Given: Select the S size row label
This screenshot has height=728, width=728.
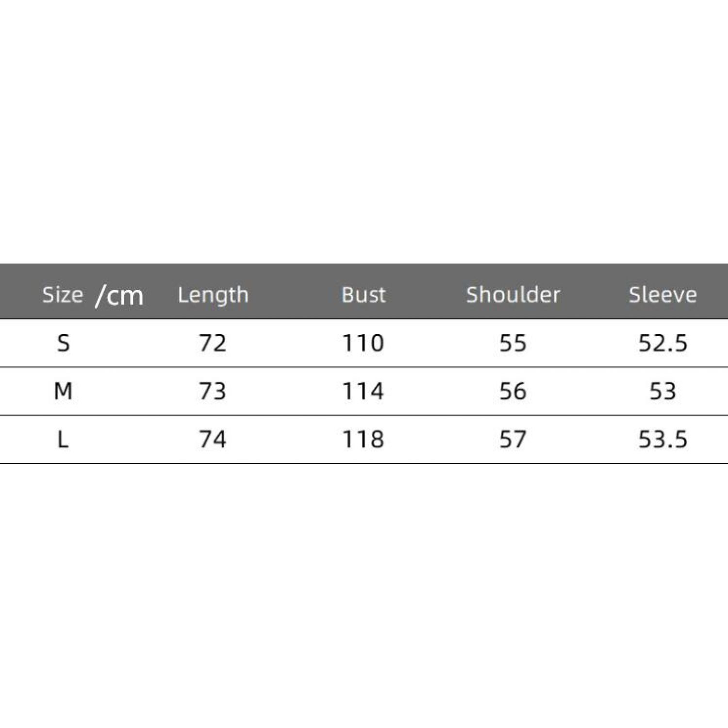Looking at the screenshot, I should 64,343.
